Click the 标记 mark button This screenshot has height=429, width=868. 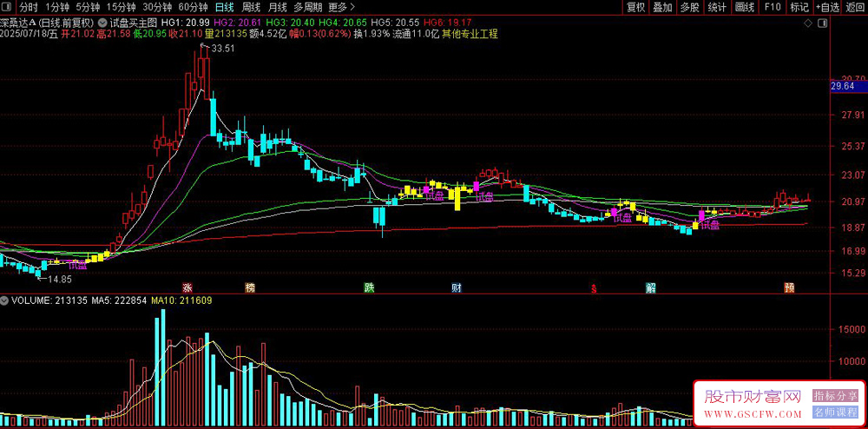point(799,7)
